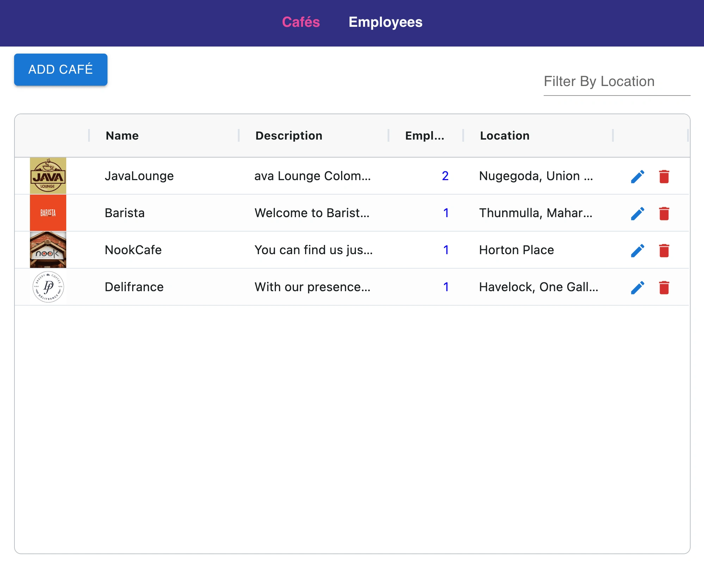Click the Barista logo thumbnail
The width and height of the screenshot is (704, 588).
click(48, 213)
